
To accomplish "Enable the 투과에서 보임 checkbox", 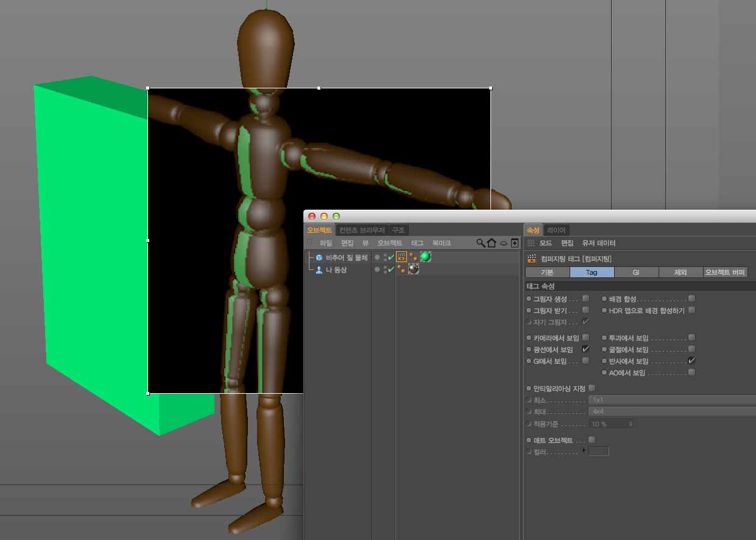I will click(691, 337).
